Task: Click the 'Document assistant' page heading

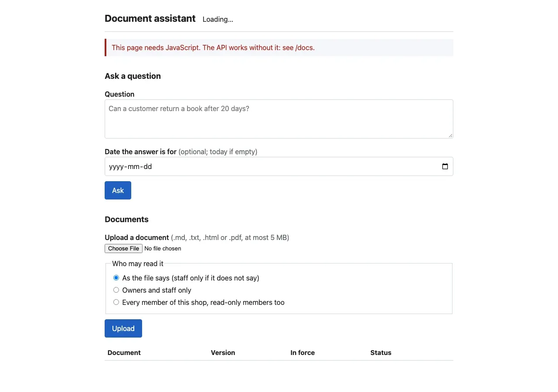Action: (150, 19)
